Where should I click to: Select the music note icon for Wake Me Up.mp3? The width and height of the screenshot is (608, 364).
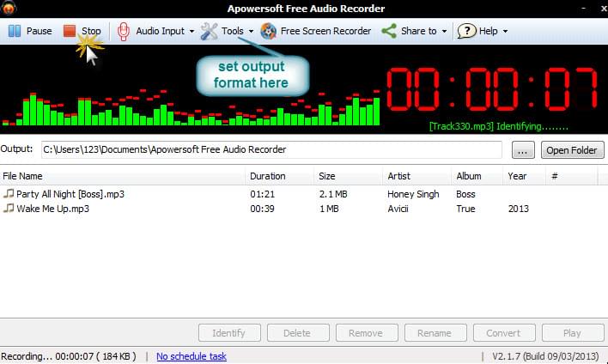9,209
